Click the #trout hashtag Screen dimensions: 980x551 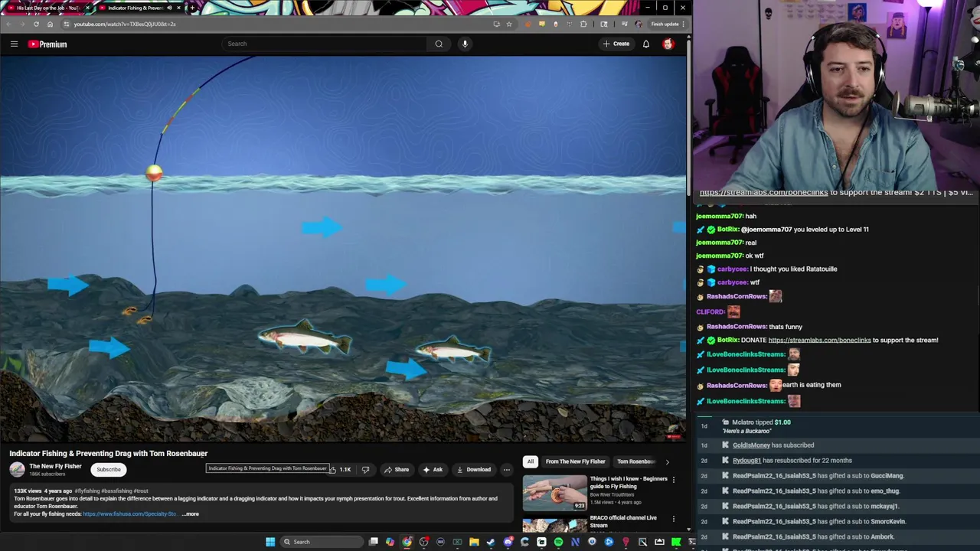pyautogui.click(x=141, y=491)
